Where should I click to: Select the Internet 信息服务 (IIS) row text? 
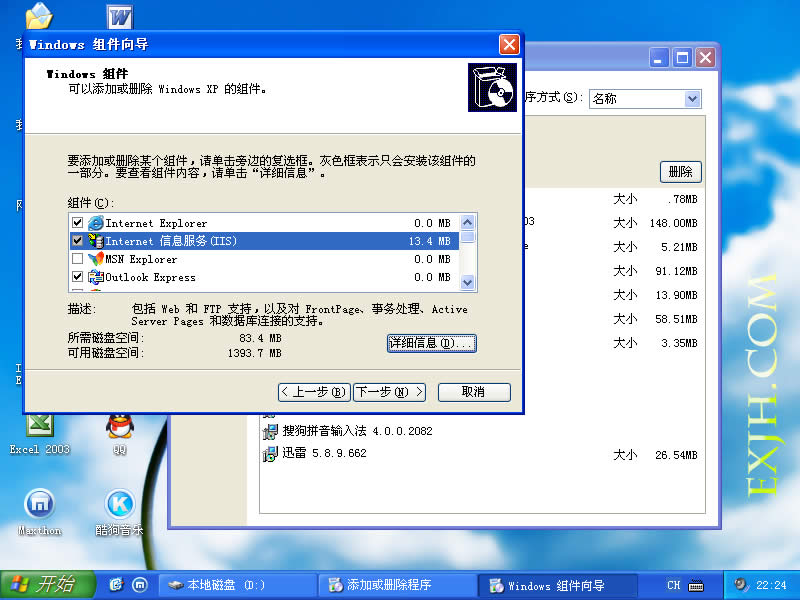point(171,241)
